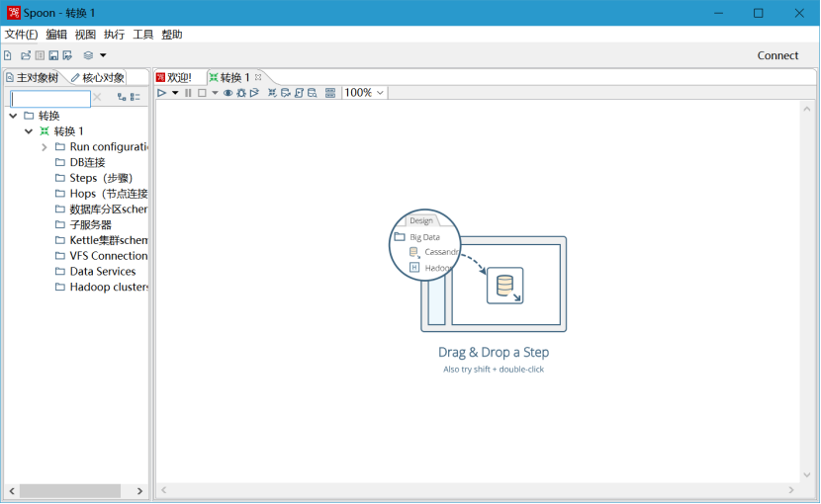Verify the transformation icon
The width and height of the screenshot is (821, 504).
[272, 93]
